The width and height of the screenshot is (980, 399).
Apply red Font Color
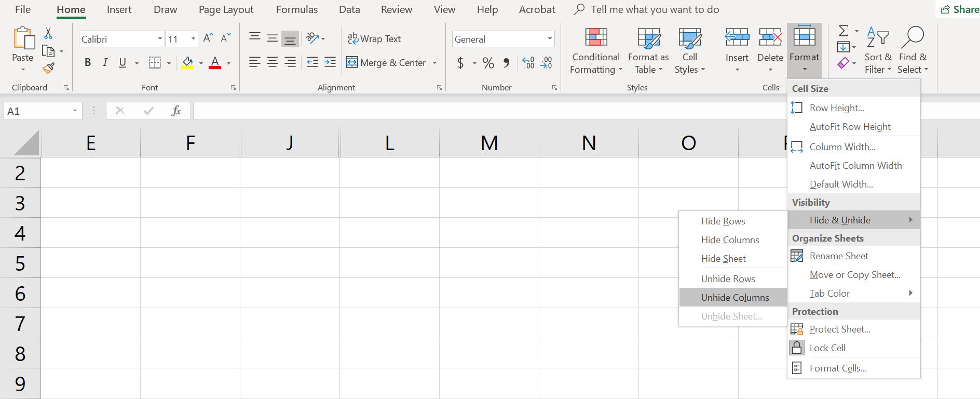(x=215, y=63)
